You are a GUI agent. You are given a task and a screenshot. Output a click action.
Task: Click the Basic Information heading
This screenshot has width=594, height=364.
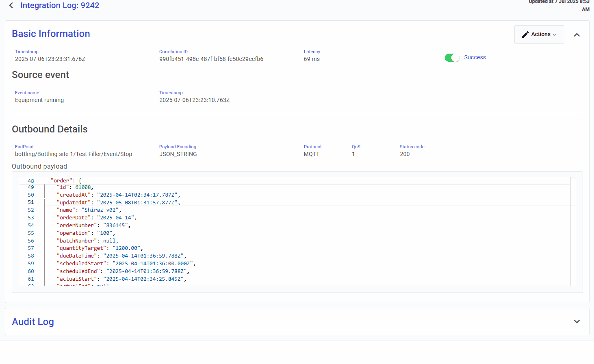51,34
